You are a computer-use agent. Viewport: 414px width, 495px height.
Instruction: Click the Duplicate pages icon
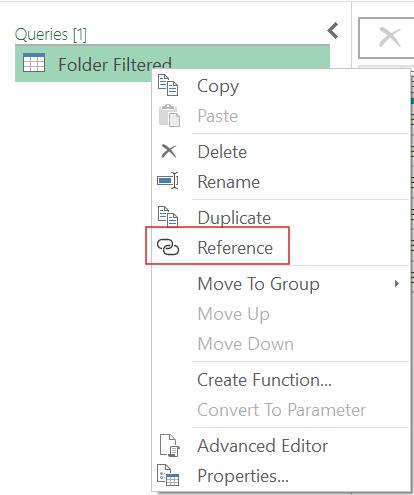click(x=168, y=216)
